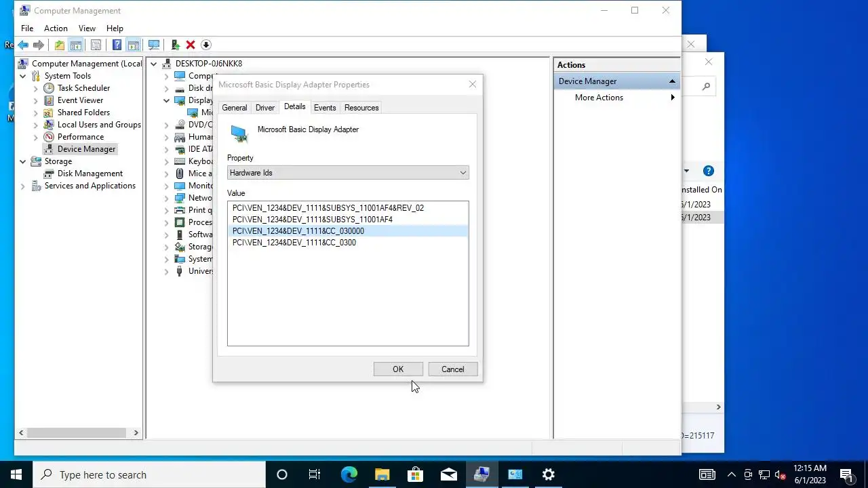Expand the Shared Folders node

[36, 113]
